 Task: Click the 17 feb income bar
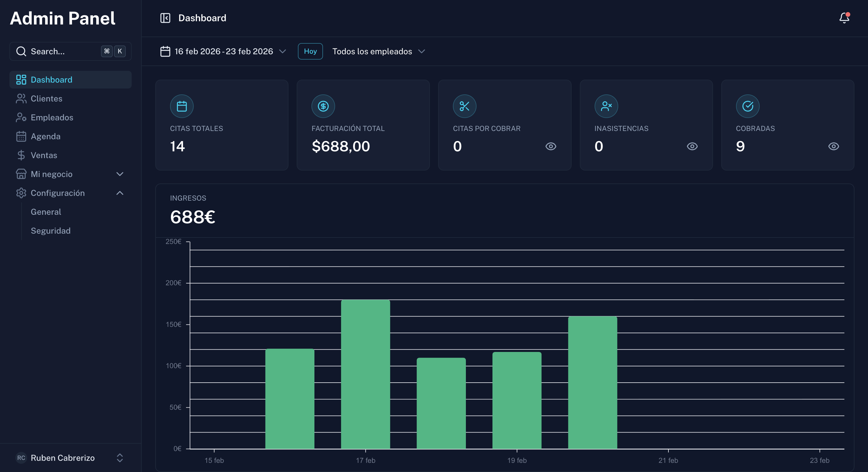click(365, 374)
